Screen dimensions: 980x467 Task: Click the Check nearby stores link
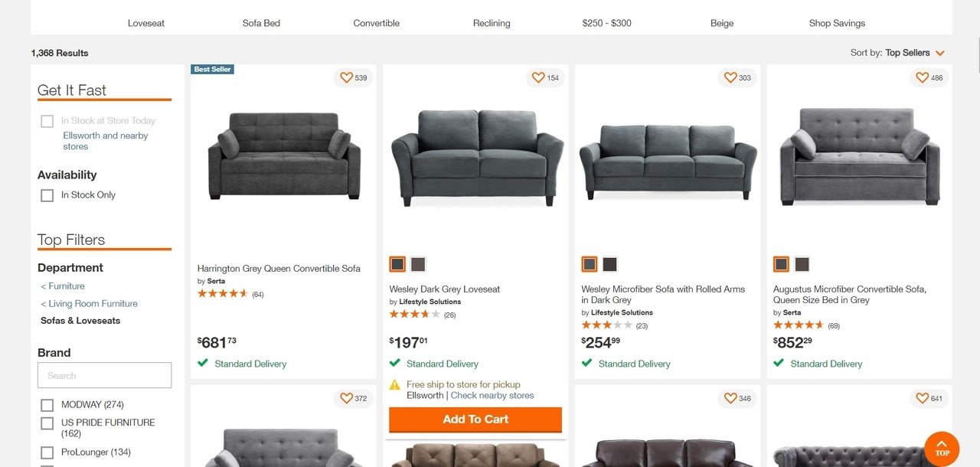click(x=492, y=396)
